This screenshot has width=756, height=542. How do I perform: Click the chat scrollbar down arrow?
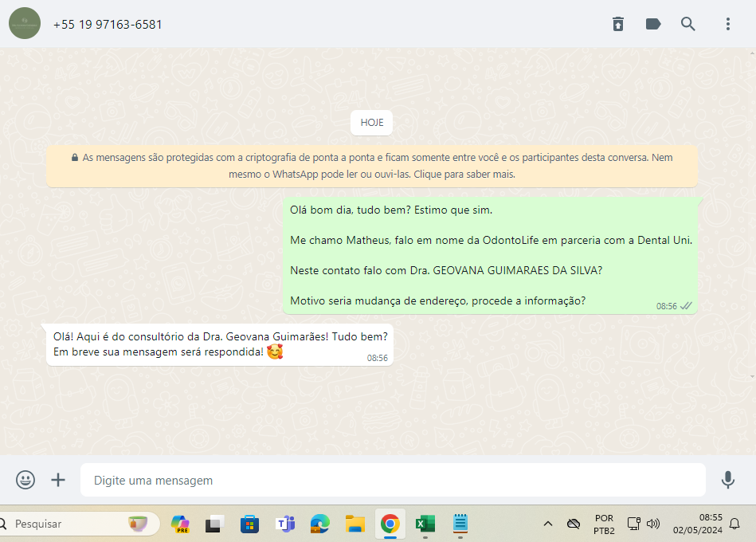click(752, 376)
